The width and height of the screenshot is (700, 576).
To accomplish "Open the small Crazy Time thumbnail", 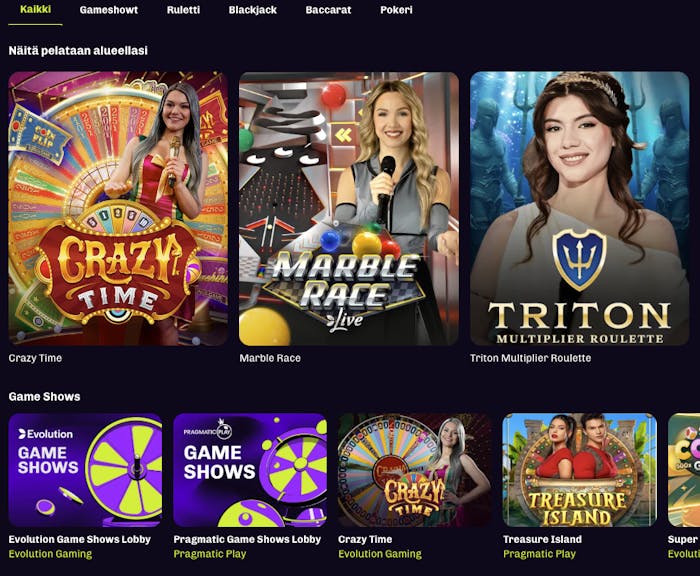I will coord(415,470).
